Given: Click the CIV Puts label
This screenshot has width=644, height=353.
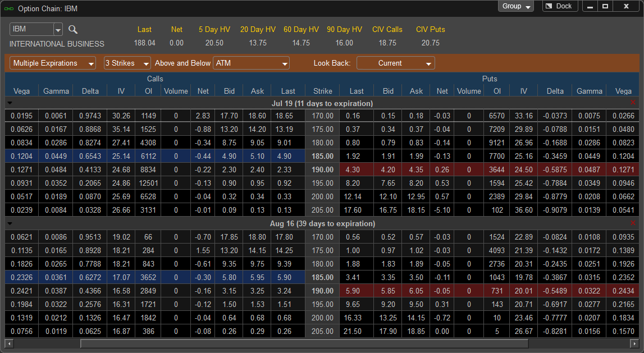Looking at the screenshot, I should (x=431, y=30).
